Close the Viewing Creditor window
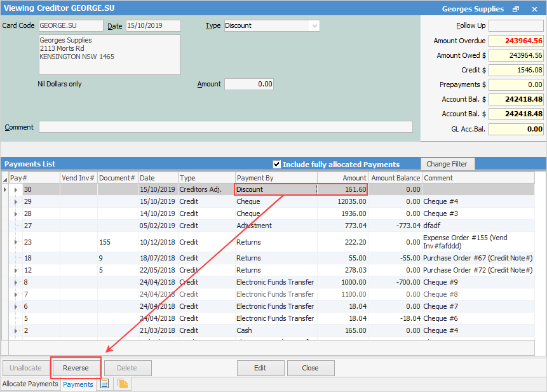Image resolution: width=547 pixels, height=392 pixels. [x=534, y=10]
